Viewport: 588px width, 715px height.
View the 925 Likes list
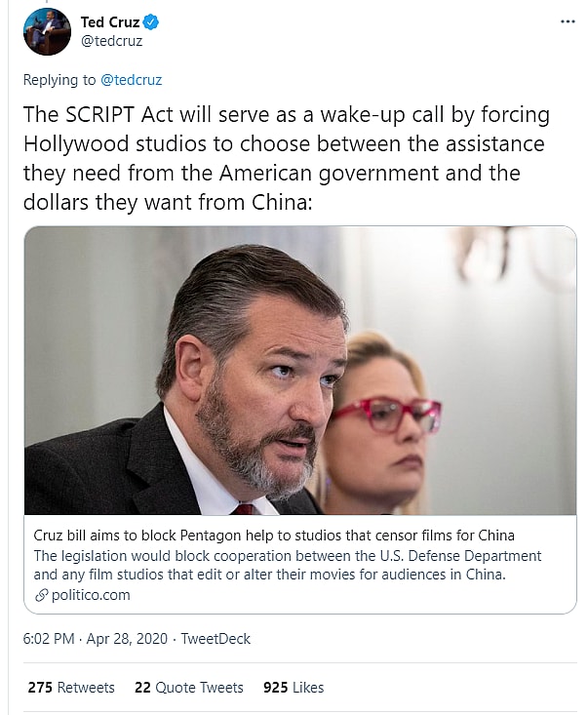pos(294,688)
